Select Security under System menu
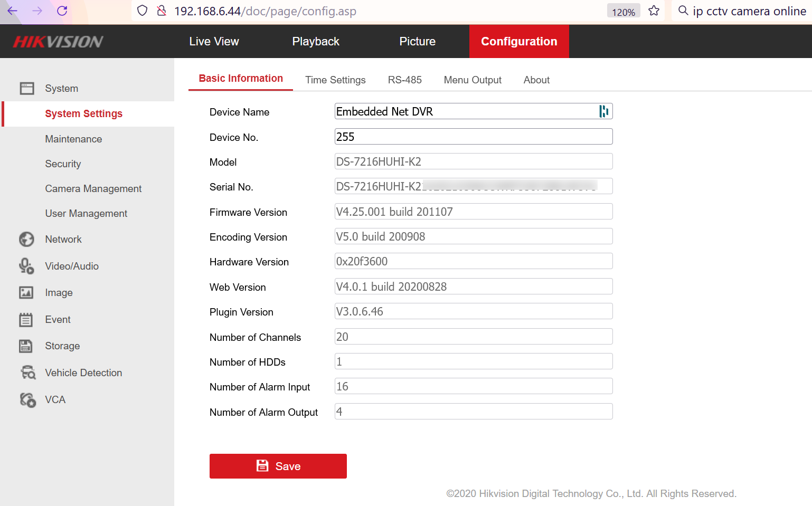 pyautogui.click(x=63, y=164)
